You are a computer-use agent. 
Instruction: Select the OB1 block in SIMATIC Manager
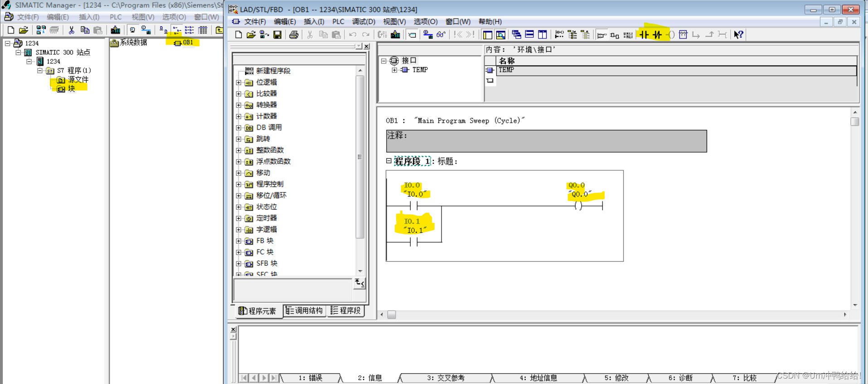(184, 43)
